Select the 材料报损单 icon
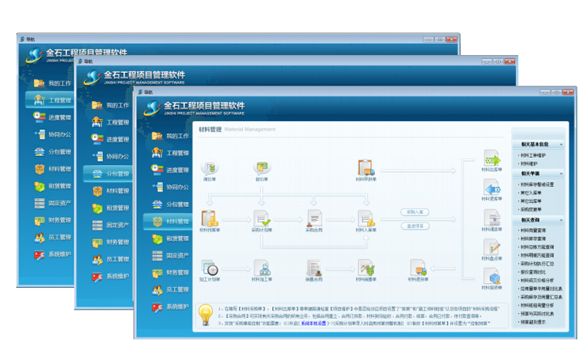 [x=492, y=276]
